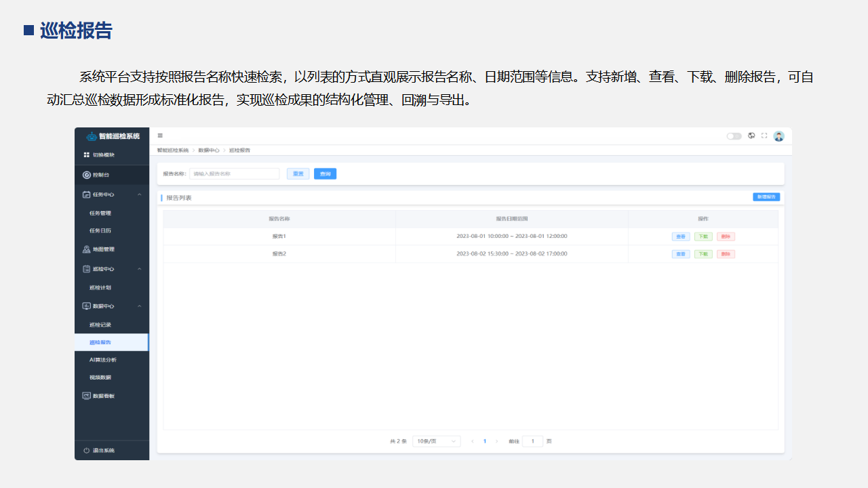Click the 2023-08-02 15:30:00 date range cell
Viewport: 868px width, 488px height.
(512, 254)
